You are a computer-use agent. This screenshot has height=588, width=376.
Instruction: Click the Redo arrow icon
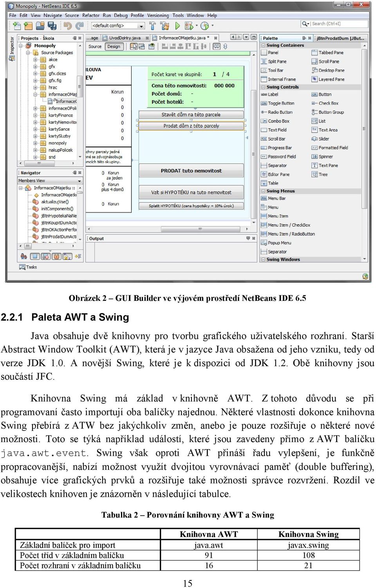(80, 26)
